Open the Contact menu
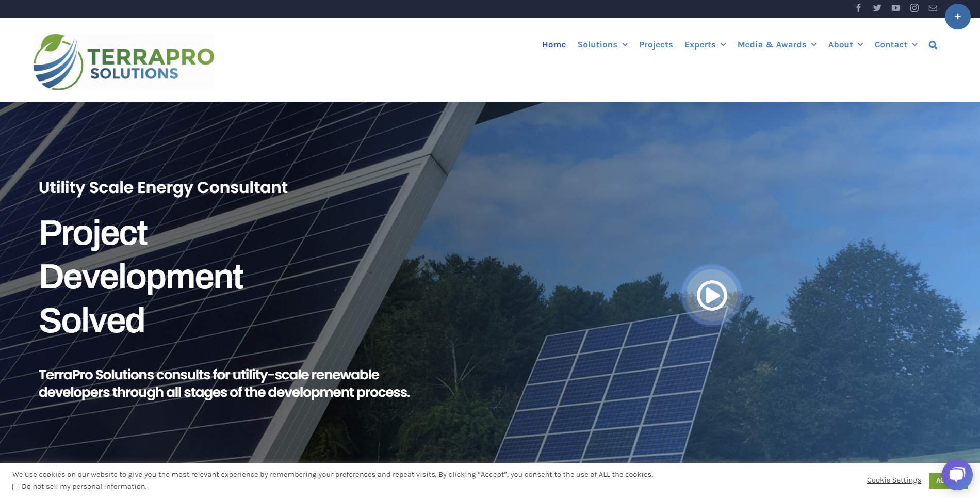Screen dimensions: 980x498 click(x=895, y=44)
